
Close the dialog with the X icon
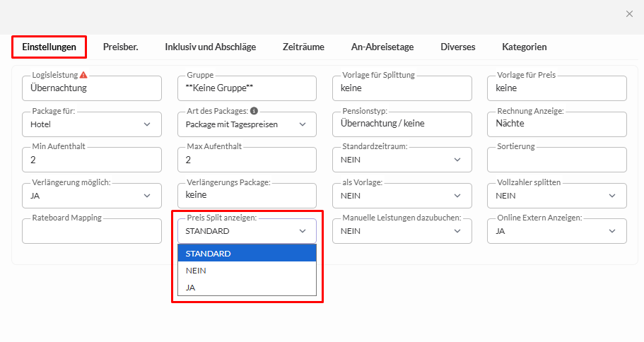(629, 13)
